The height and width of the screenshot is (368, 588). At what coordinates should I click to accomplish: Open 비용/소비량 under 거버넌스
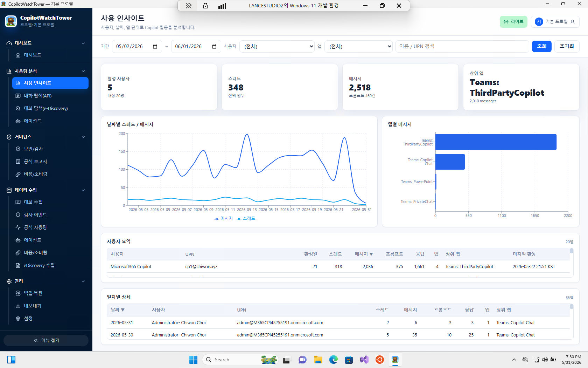point(50,174)
